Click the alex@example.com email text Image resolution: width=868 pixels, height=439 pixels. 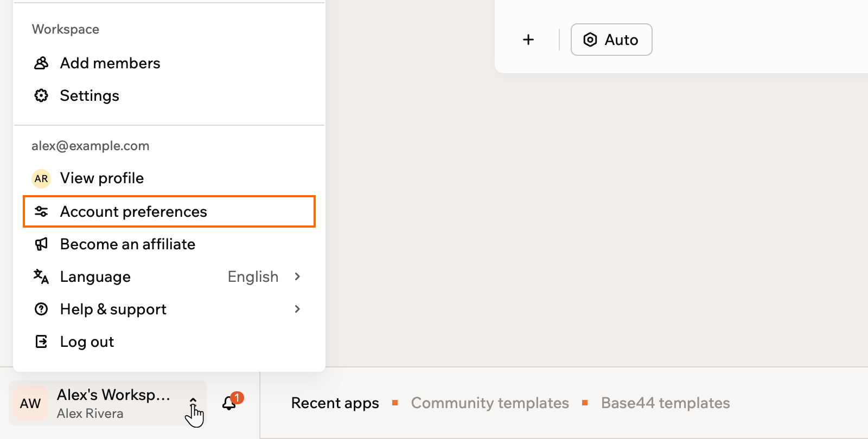tap(91, 146)
